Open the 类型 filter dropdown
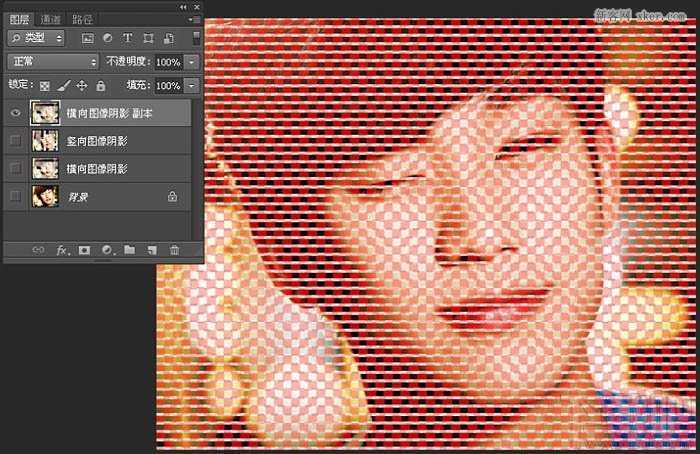The width and height of the screenshot is (700, 454). [x=36, y=38]
